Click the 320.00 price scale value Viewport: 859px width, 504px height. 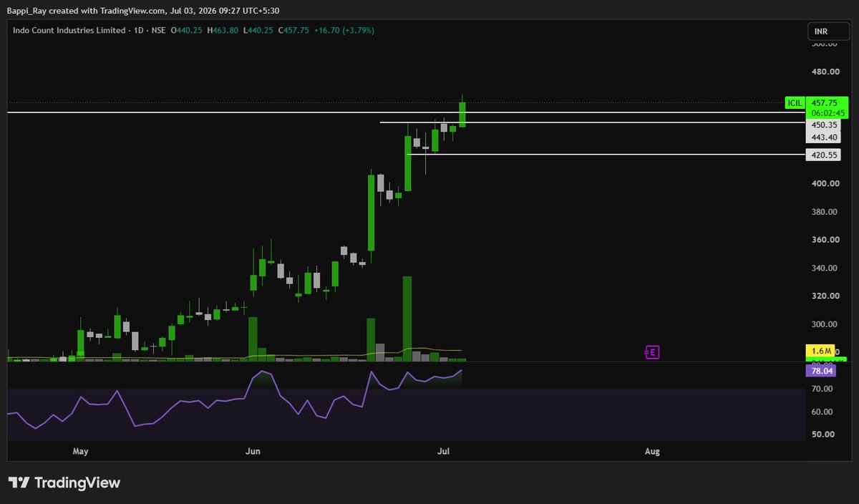(x=825, y=296)
